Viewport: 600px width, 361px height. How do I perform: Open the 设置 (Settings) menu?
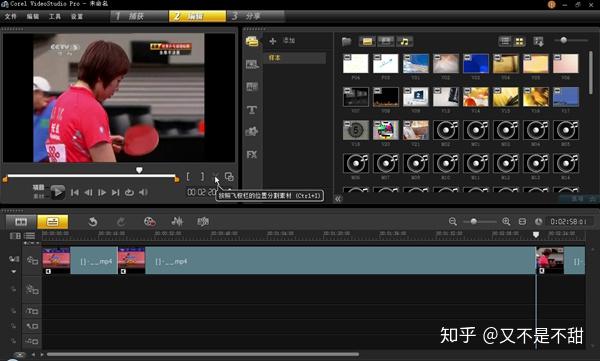[x=77, y=16]
